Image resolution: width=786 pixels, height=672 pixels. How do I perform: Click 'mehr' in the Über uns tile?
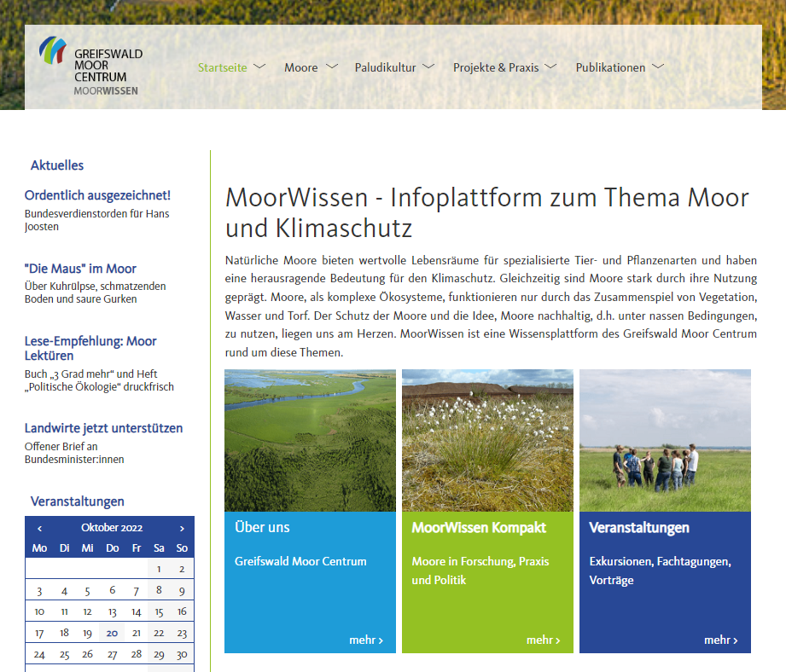pyautogui.click(x=366, y=640)
